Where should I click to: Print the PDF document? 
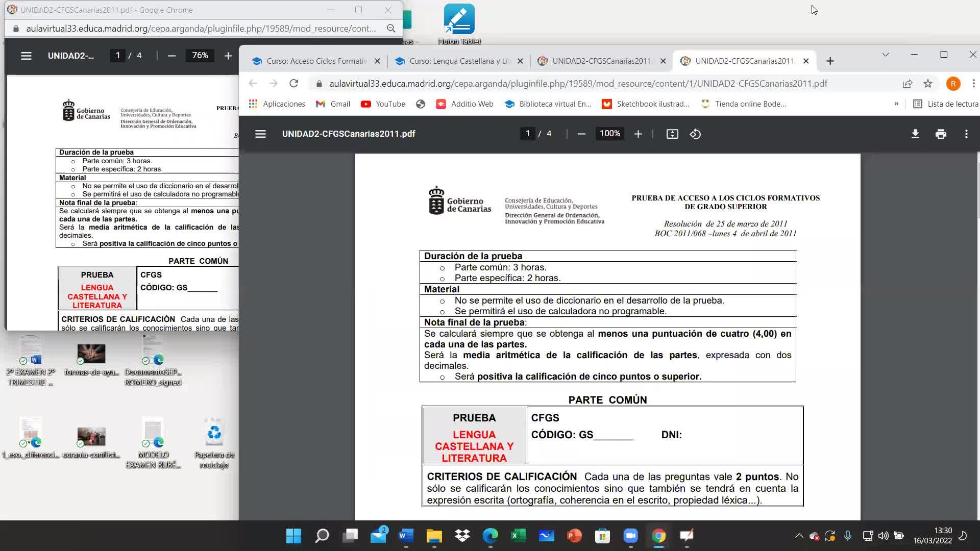point(941,134)
